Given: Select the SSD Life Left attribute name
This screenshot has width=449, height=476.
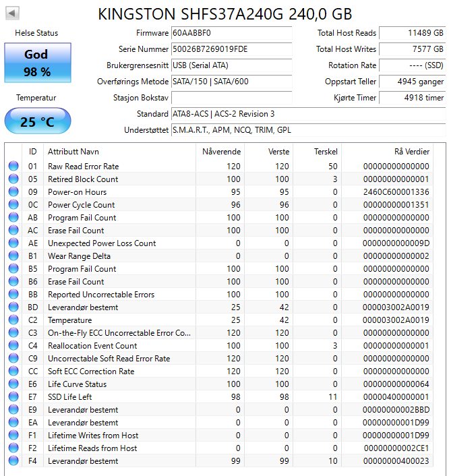Looking at the screenshot, I should (70, 397).
